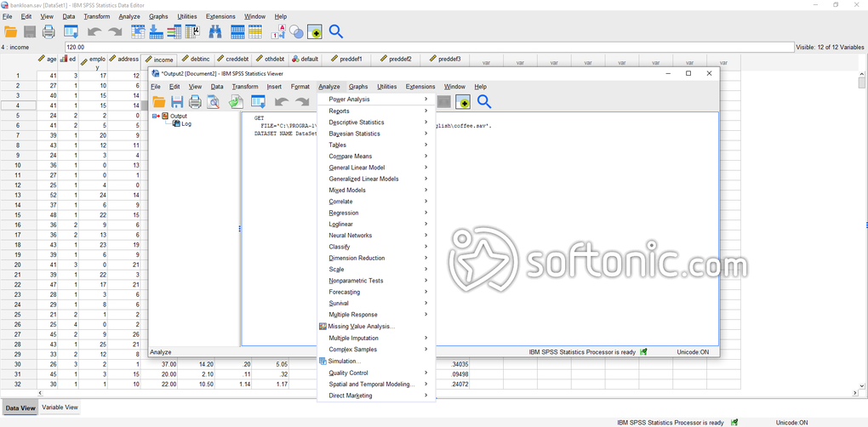Click the Forecasting submenu entry

(x=378, y=292)
